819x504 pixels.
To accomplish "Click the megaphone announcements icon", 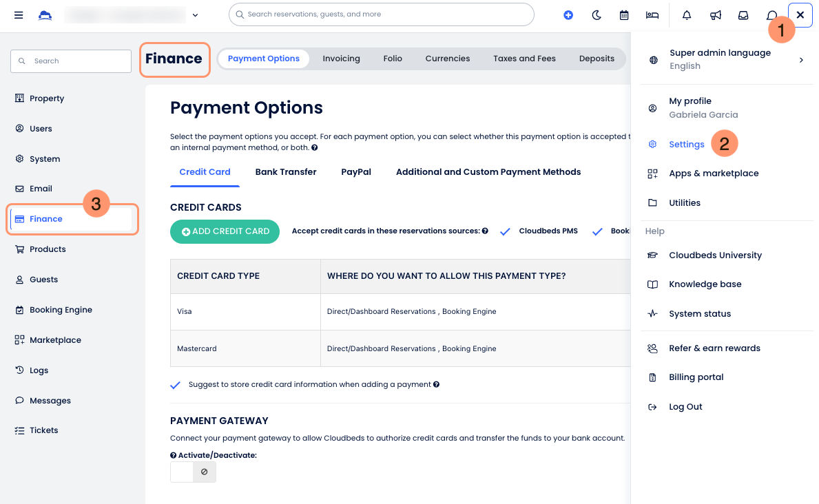I will coord(716,14).
